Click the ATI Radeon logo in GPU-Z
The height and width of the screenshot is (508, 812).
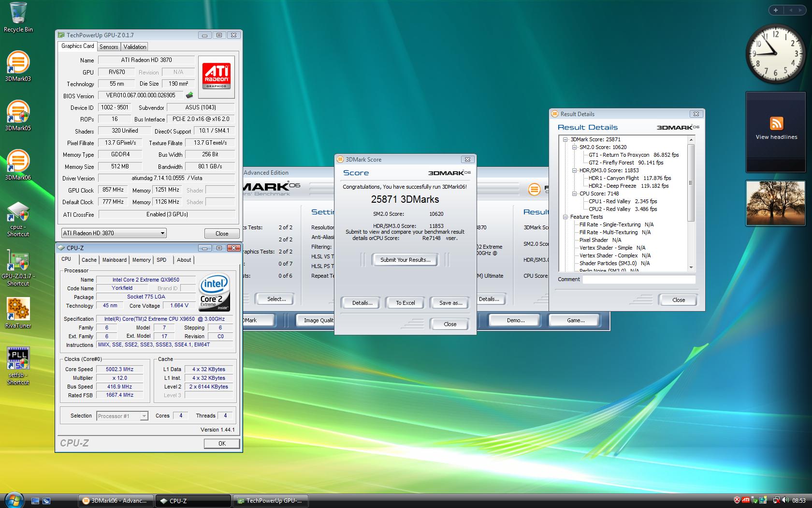click(216, 76)
